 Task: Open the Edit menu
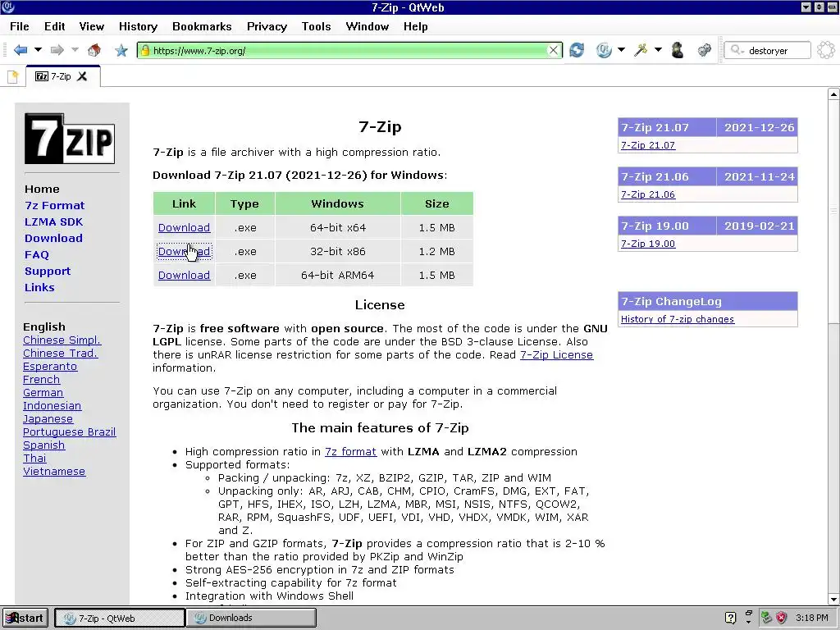pos(55,26)
